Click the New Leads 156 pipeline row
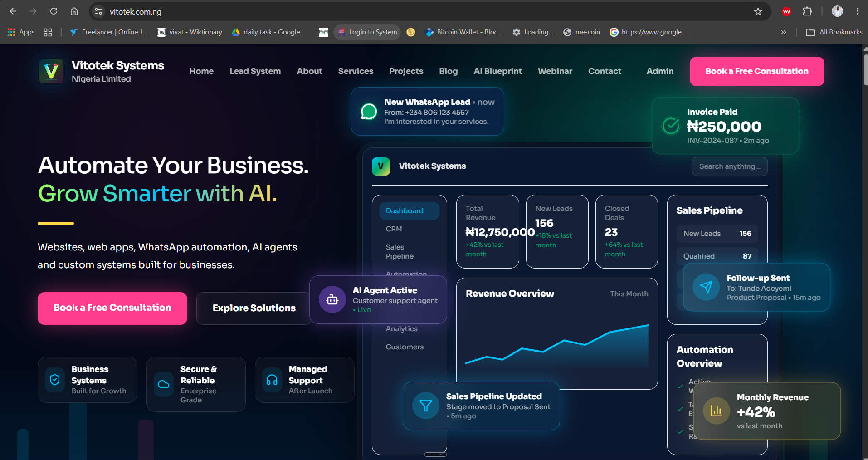The height and width of the screenshot is (460, 868). (717, 234)
